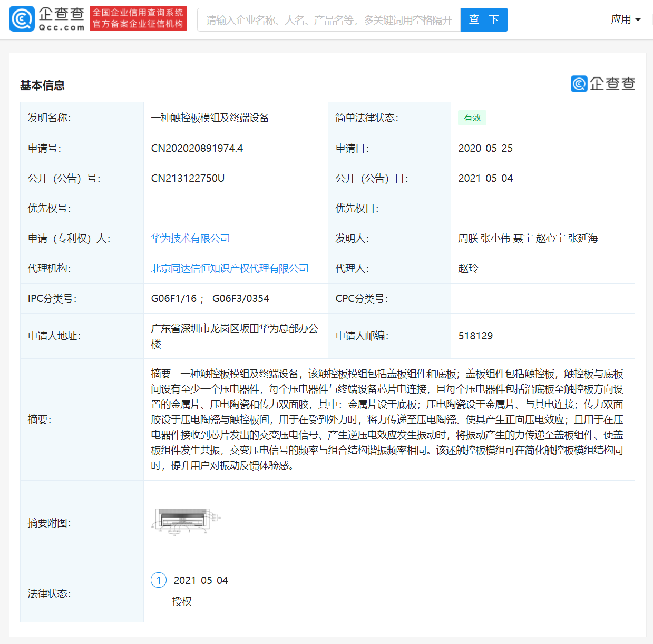Click inside the search input field
Viewport: 653px width, 644px height.
click(x=327, y=19)
